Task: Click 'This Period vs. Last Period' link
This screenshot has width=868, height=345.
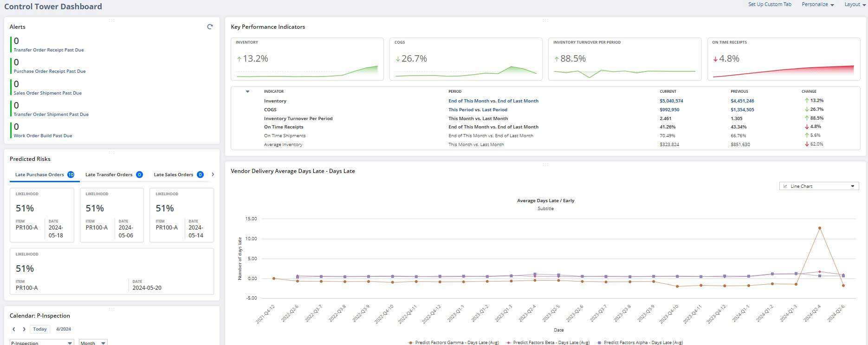Action: (x=478, y=109)
